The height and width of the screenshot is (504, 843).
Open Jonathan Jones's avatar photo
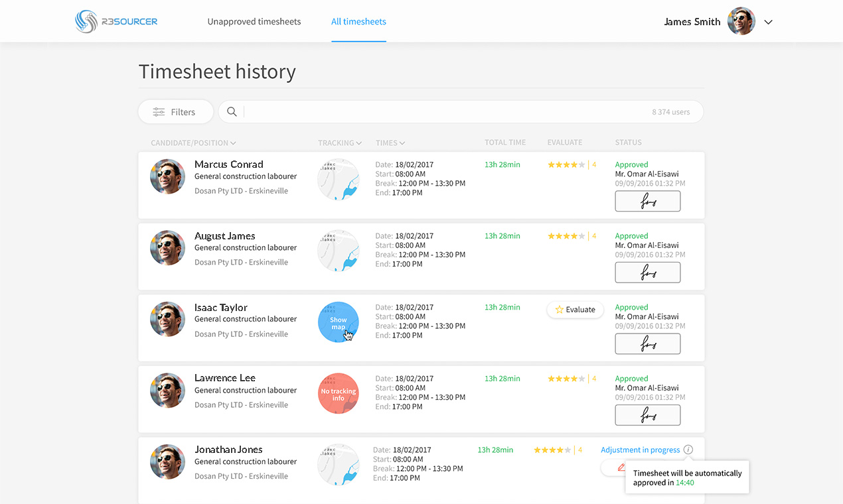coord(167,462)
